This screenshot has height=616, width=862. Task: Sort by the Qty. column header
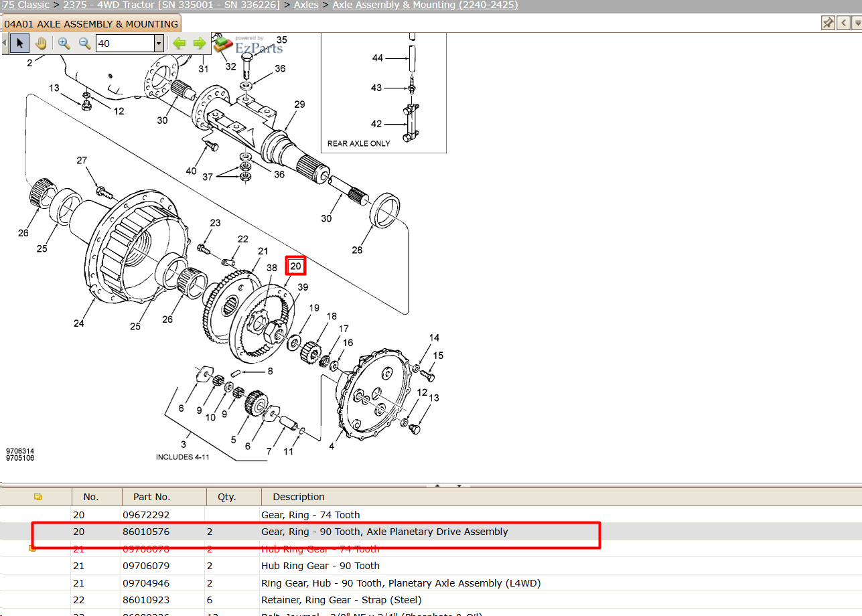click(x=226, y=497)
